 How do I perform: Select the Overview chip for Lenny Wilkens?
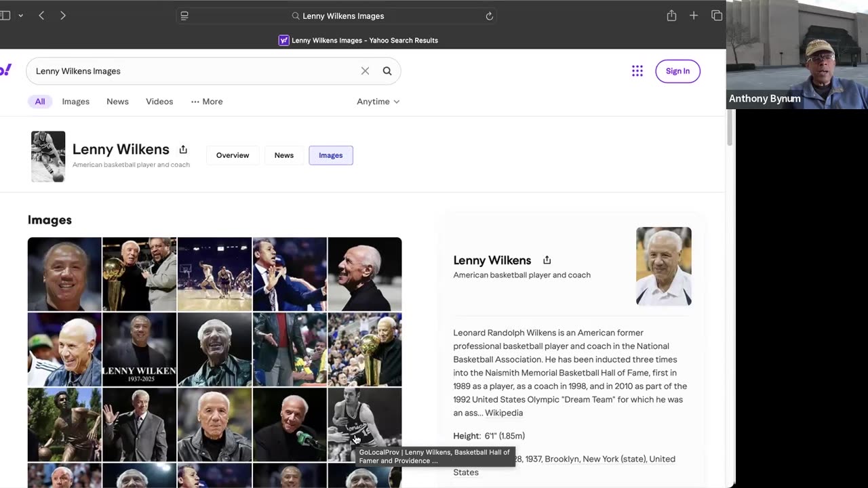(233, 155)
